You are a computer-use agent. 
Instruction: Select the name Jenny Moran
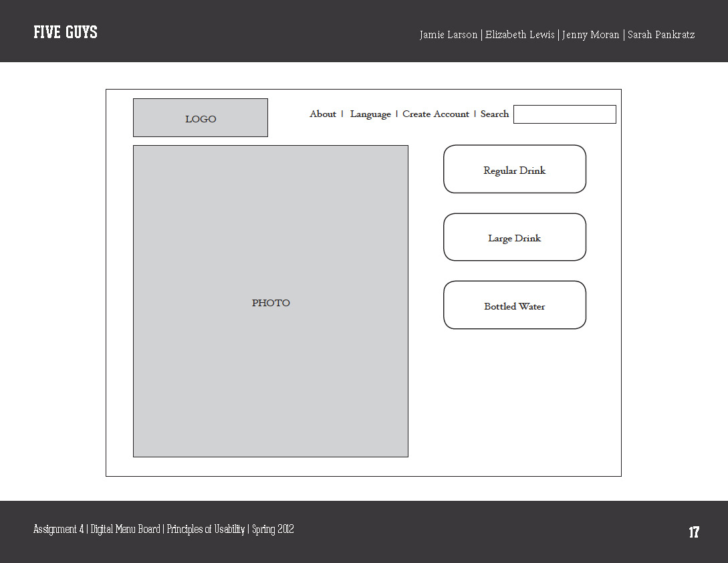point(591,35)
